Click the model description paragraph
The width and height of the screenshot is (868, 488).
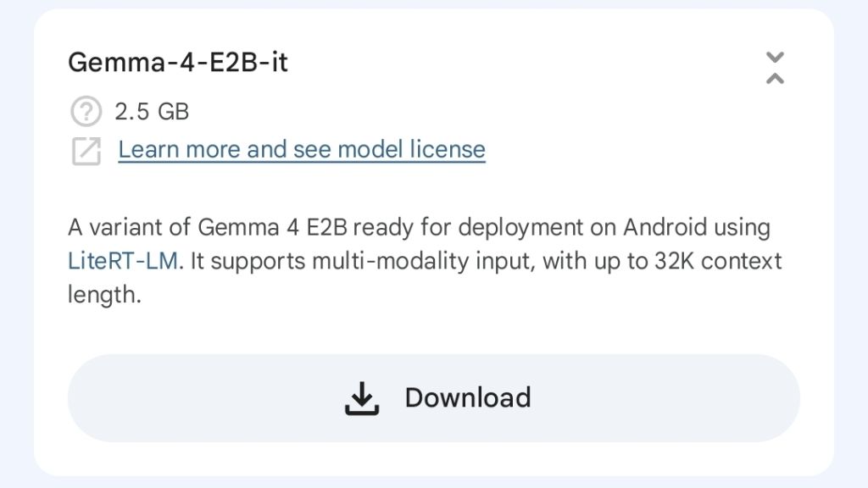pos(425,261)
